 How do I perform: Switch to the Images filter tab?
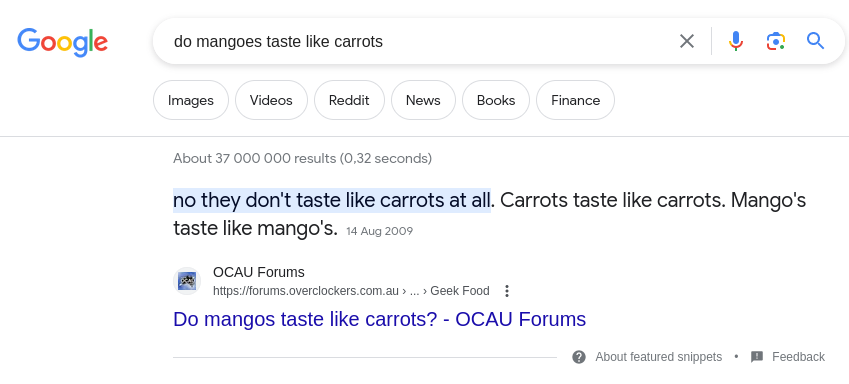[x=191, y=100]
